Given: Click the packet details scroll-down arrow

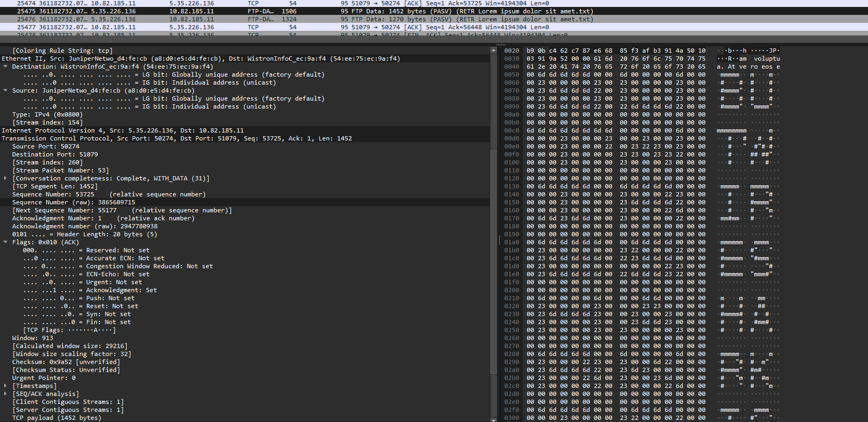Looking at the screenshot, I should tap(493, 419).
